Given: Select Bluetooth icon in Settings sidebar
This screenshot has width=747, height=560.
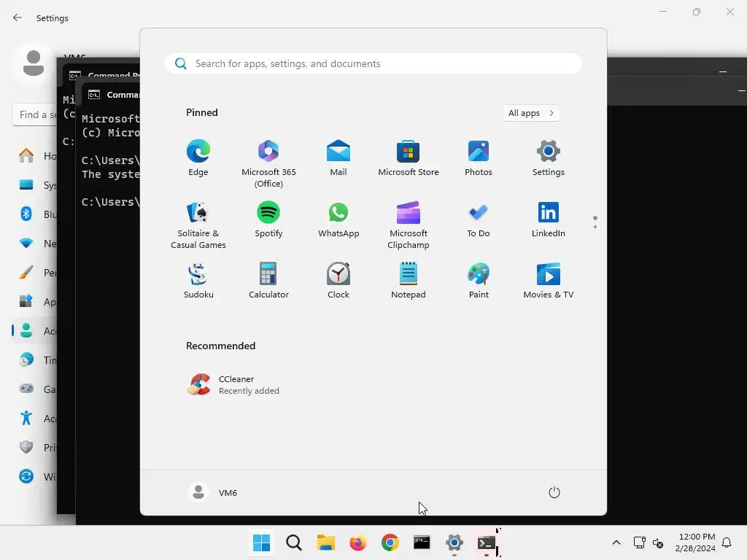Looking at the screenshot, I should (26, 214).
